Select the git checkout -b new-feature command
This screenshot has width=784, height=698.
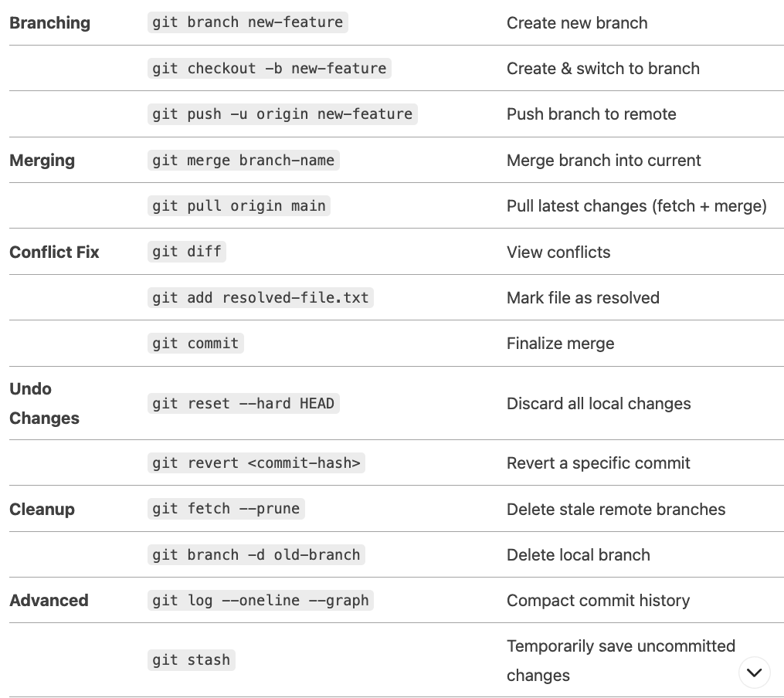pos(269,69)
